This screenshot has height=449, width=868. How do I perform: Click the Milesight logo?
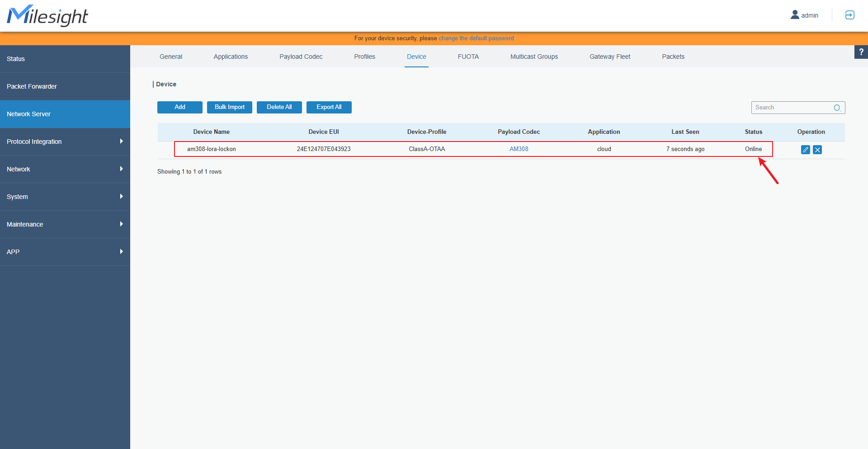(47, 16)
